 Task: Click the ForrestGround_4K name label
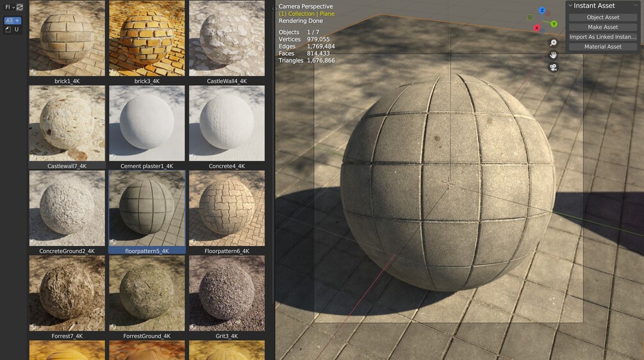(x=147, y=336)
